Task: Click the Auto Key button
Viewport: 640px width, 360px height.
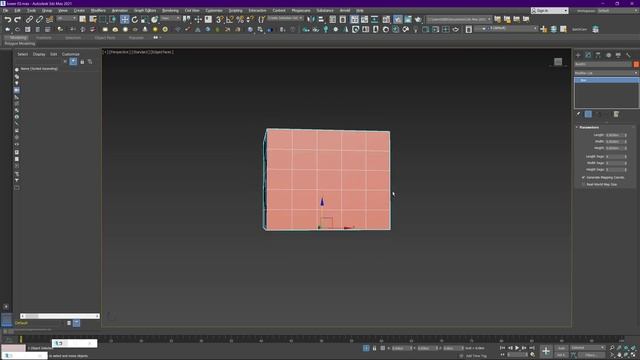Action: click(561, 348)
